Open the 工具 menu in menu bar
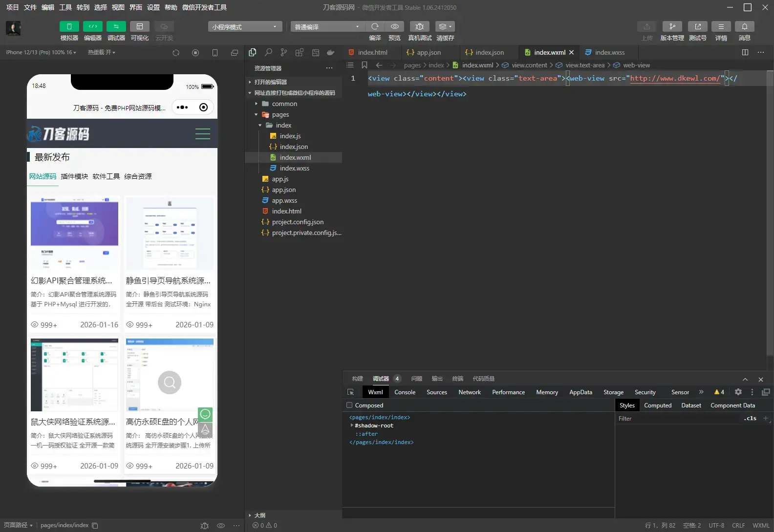 pos(65,7)
